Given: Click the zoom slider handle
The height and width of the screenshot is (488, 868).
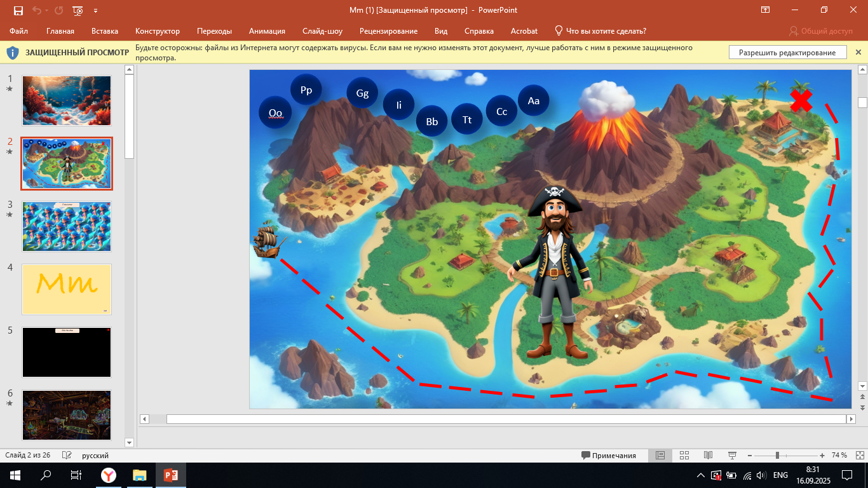Looking at the screenshot, I should click(777, 456).
